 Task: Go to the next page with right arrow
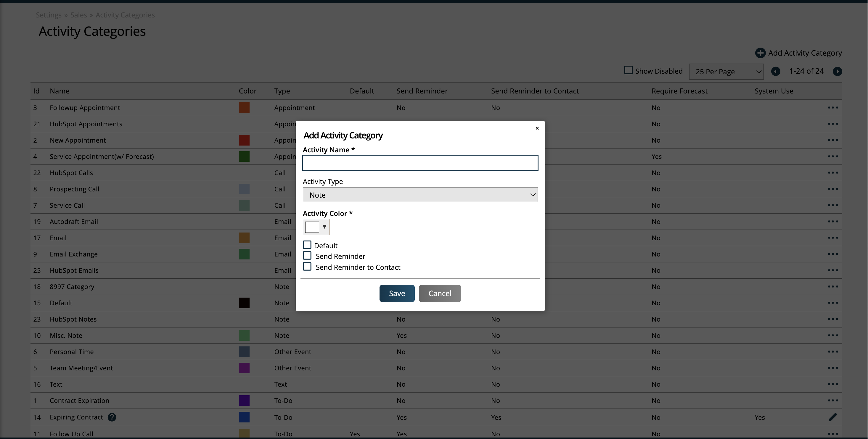pyautogui.click(x=837, y=71)
